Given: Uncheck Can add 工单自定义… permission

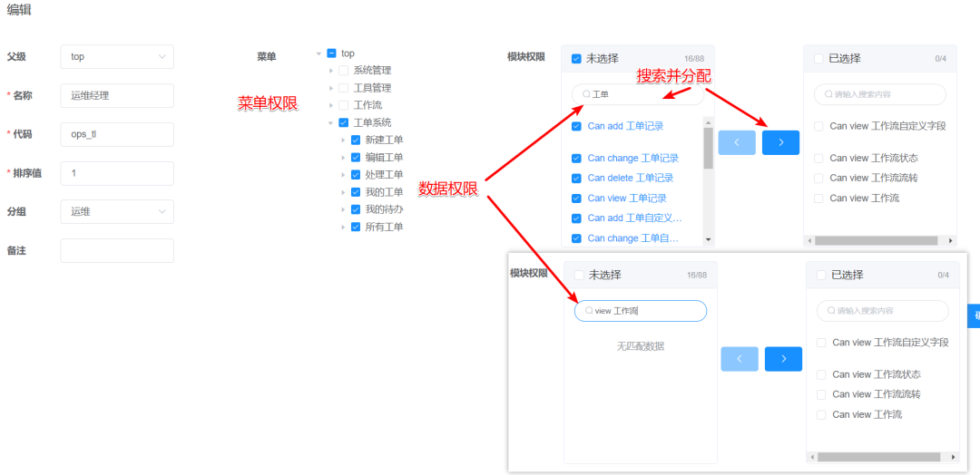Looking at the screenshot, I should pyautogui.click(x=576, y=218).
